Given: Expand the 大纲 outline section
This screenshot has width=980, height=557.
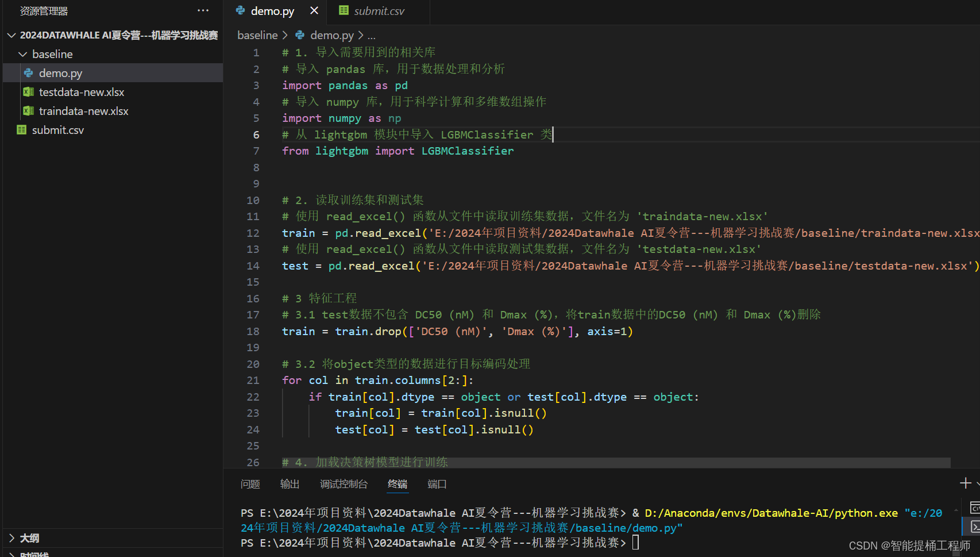Looking at the screenshot, I should 12,538.
